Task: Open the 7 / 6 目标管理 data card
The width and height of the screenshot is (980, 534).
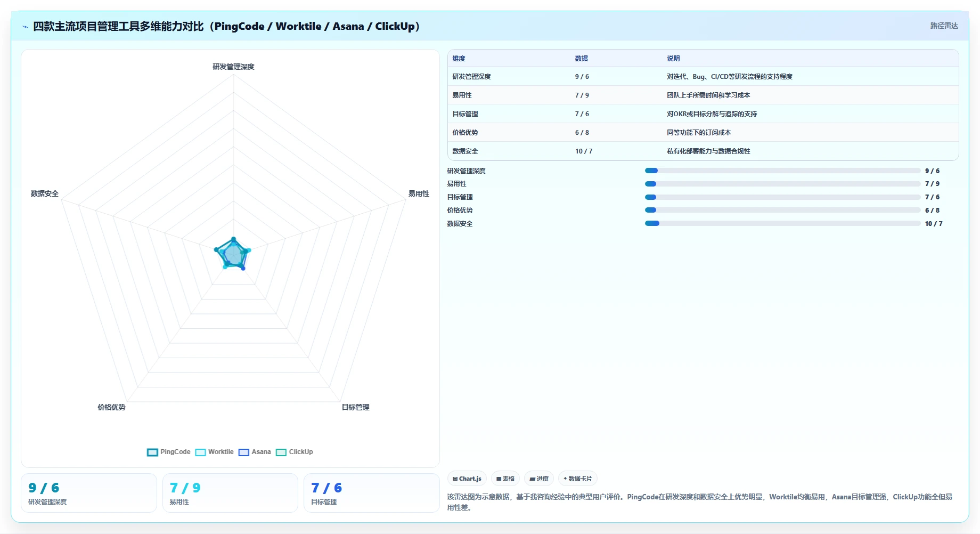Action: tap(372, 493)
